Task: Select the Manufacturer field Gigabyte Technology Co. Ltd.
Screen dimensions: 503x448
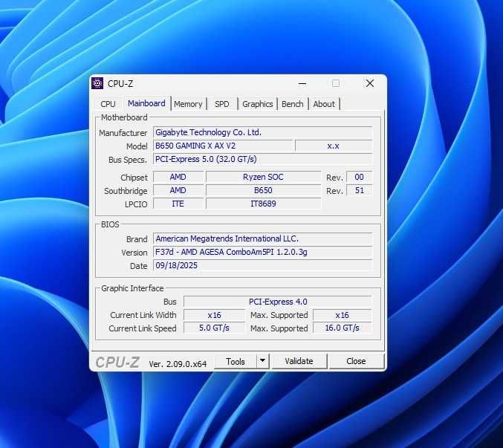Action: tap(262, 132)
